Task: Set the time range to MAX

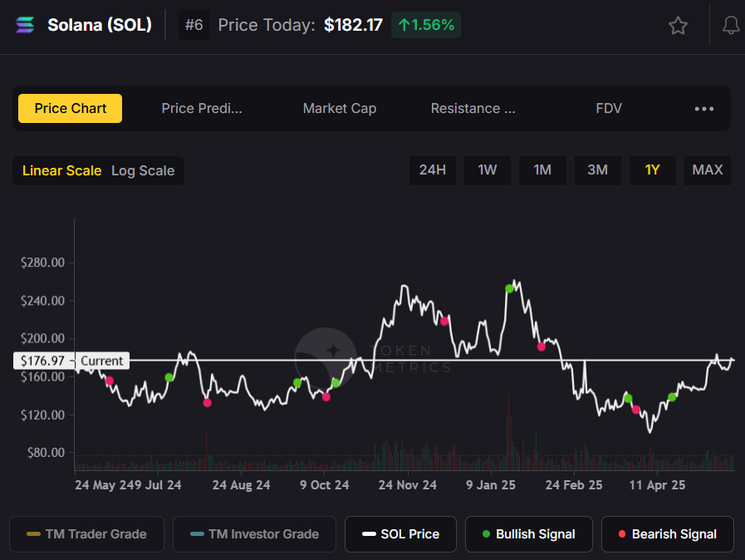Action: [708, 170]
